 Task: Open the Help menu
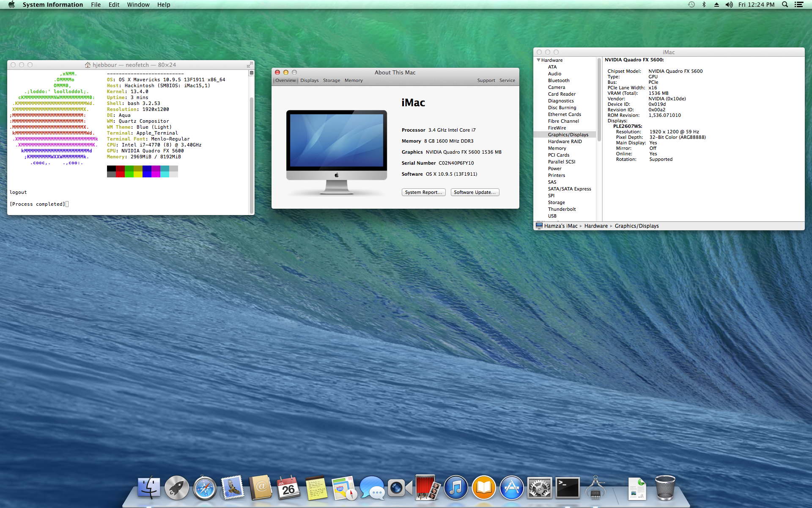[164, 5]
